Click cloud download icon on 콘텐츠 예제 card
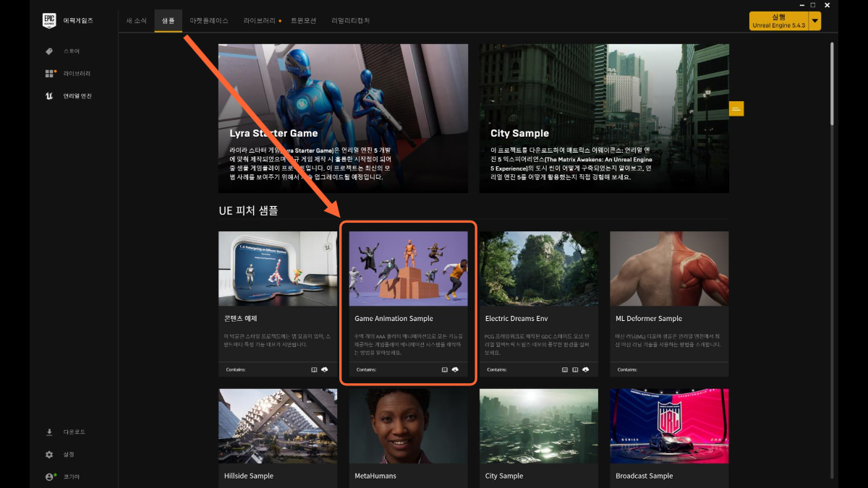 324,369
